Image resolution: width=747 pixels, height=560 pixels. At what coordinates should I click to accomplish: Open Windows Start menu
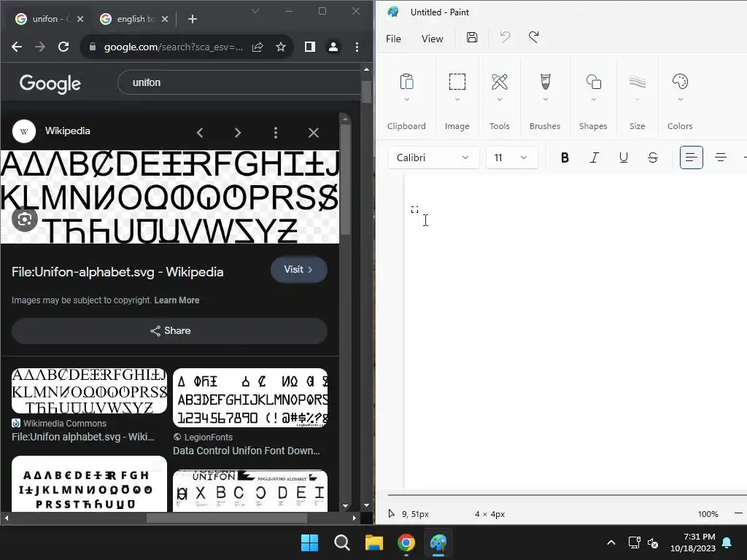point(309,542)
